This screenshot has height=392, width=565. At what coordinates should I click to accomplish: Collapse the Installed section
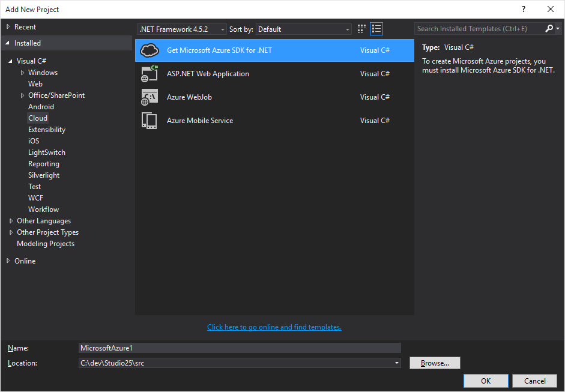point(8,43)
